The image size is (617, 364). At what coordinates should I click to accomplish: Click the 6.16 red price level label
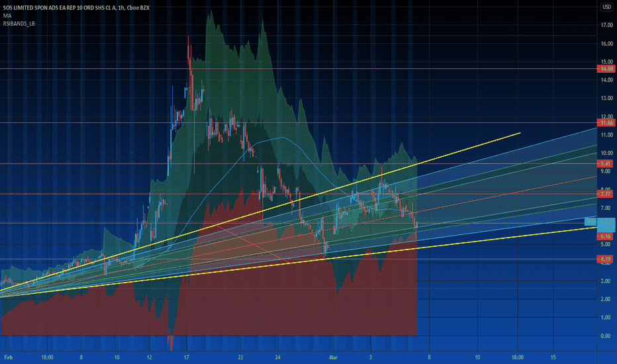pyautogui.click(x=606, y=236)
